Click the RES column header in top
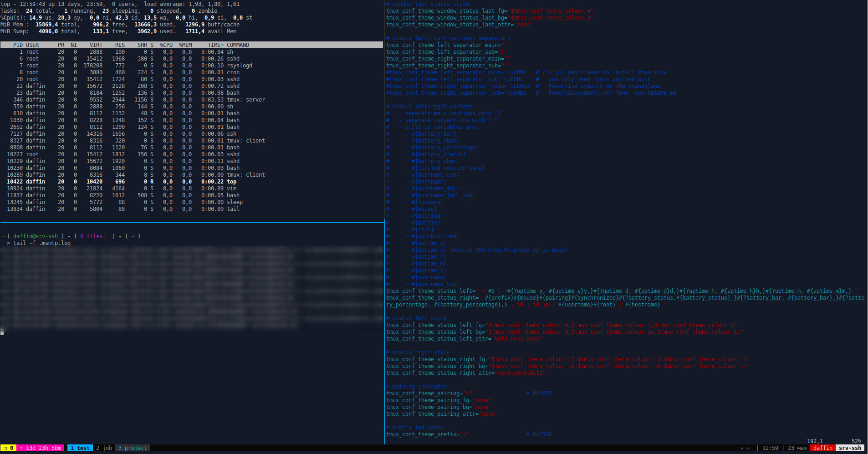This screenshot has width=868, height=454. coord(120,45)
